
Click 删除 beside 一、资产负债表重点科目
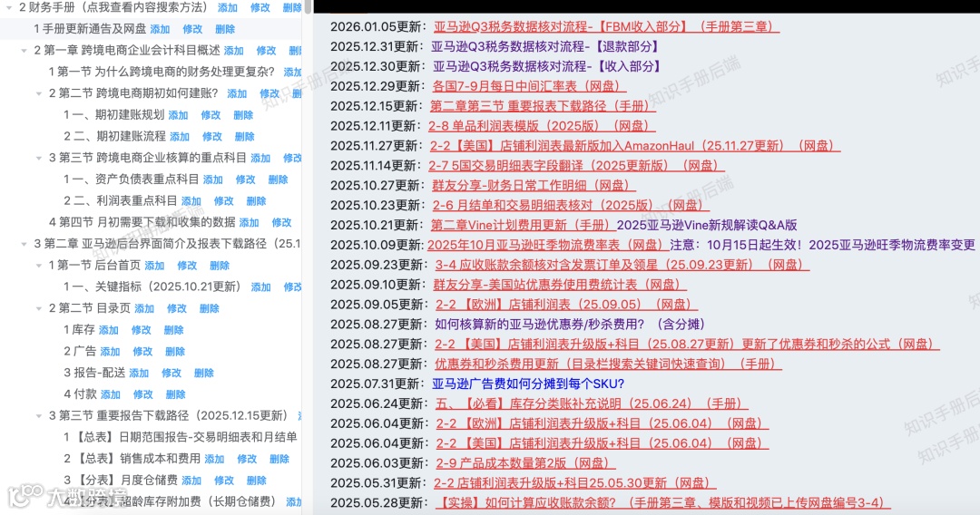tap(279, 180)
